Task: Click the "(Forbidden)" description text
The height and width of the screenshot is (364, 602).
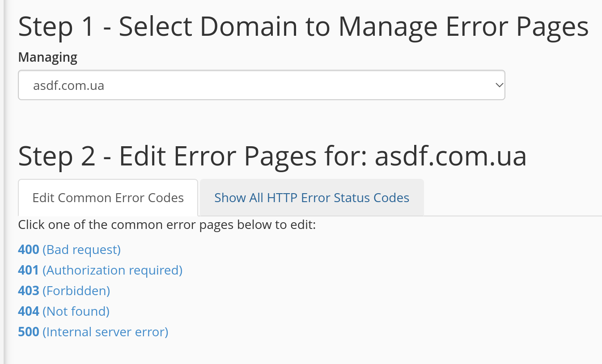Action: point(76,291)
